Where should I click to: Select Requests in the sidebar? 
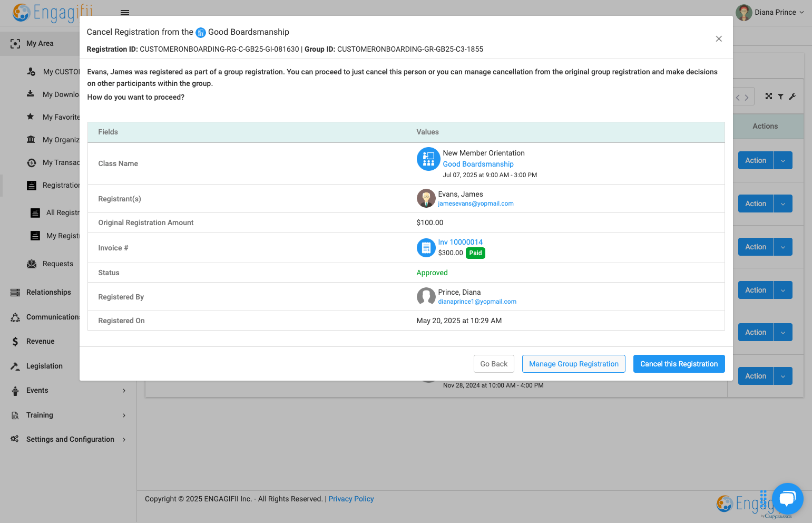click(58, 264)
